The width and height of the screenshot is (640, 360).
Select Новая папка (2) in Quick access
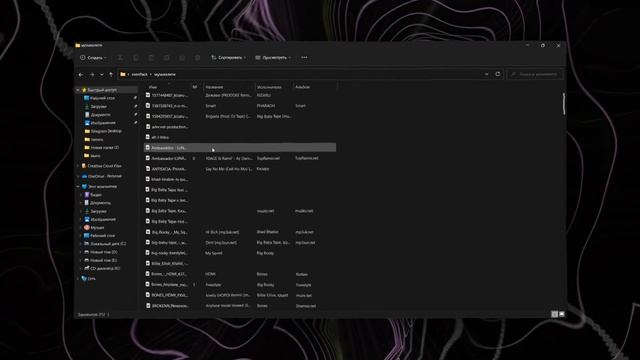coord(105,147)
